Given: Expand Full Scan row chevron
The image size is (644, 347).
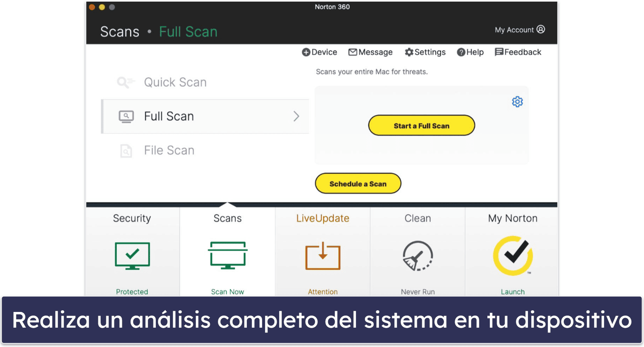Looking at the screenshot, I should (x=296, y=116).
